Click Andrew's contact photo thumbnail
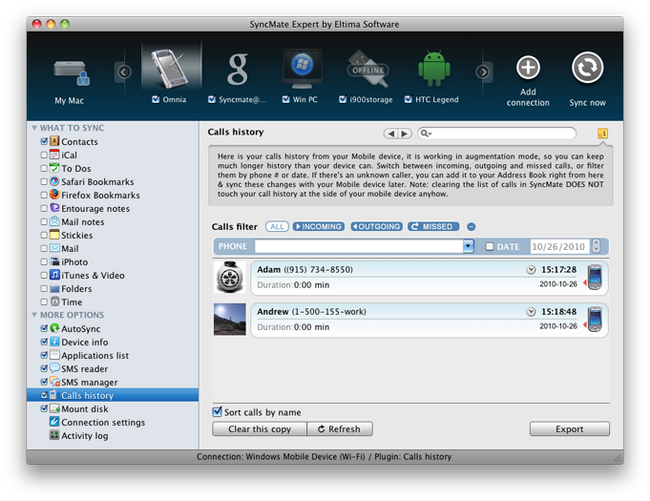 coord(230,319)
